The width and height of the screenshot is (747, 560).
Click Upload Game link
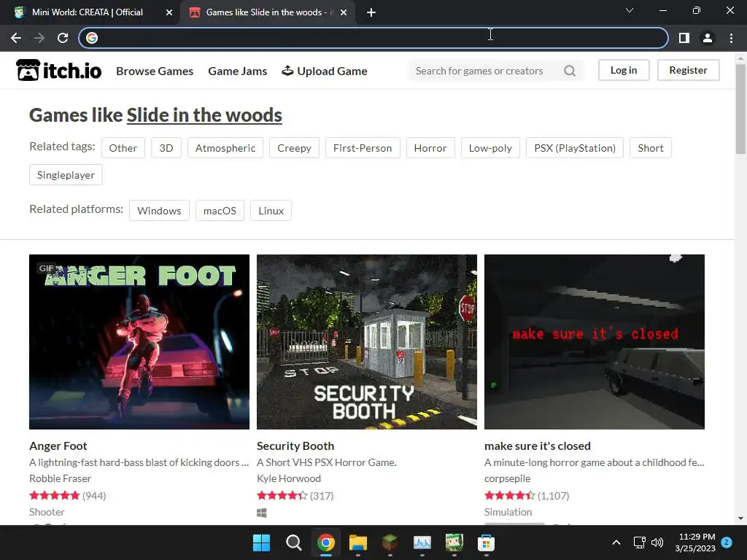pyautogui.click(x=325, y=71)
